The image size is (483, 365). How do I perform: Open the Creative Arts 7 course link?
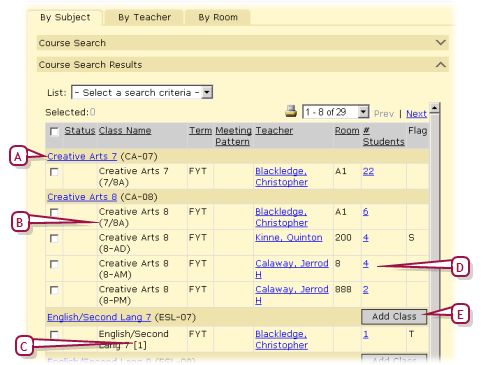82,156
